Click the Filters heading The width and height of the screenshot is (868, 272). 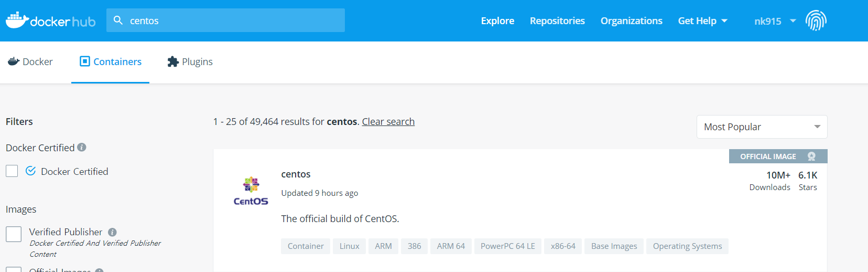19,122
